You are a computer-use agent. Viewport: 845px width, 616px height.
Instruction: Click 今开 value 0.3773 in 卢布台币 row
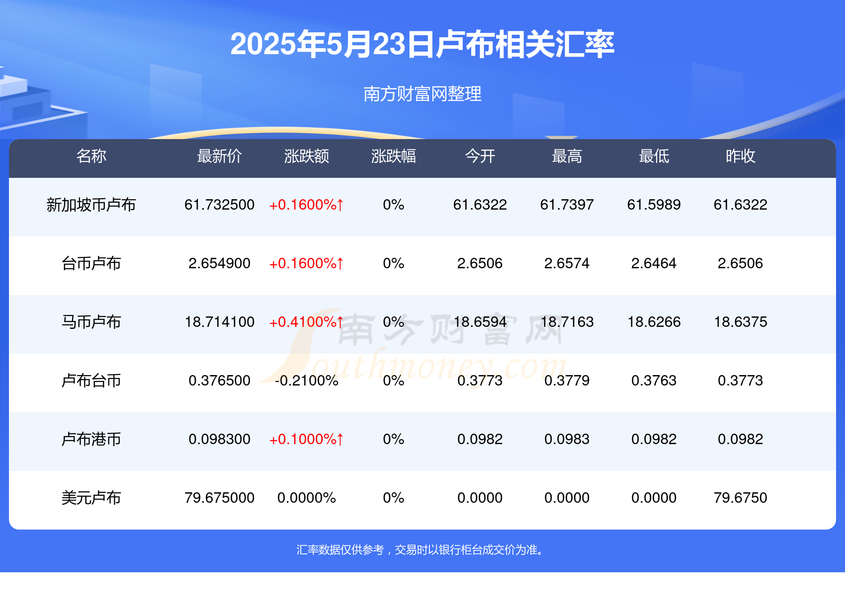[x=480, y=381]
